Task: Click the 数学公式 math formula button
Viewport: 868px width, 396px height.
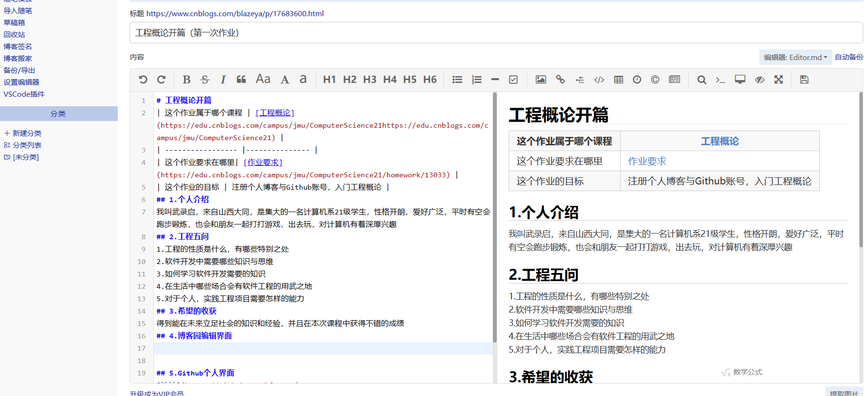Action: pyautogui.click(x=742, y=372)
